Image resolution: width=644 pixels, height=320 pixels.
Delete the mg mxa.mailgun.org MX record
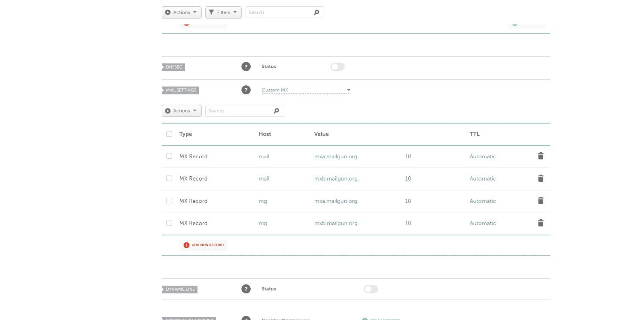point(541,201)
